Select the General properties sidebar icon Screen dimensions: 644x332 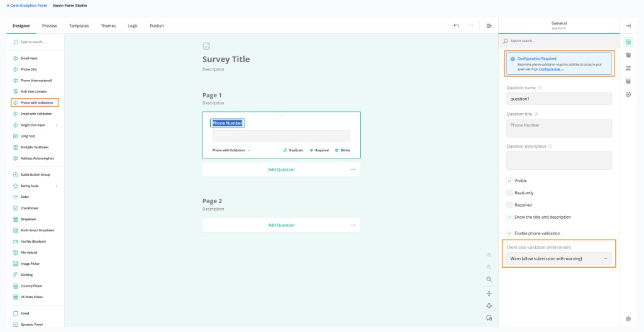coord(628,42)
